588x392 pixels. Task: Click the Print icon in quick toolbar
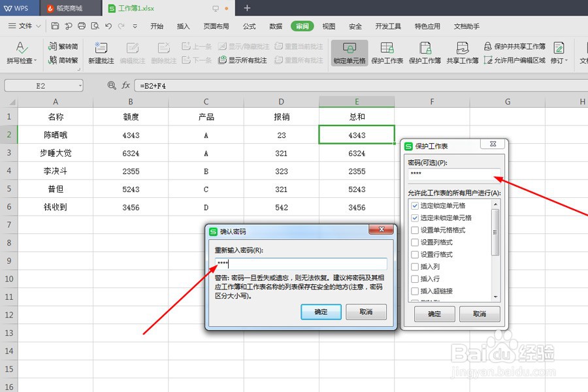click(82, 26)
